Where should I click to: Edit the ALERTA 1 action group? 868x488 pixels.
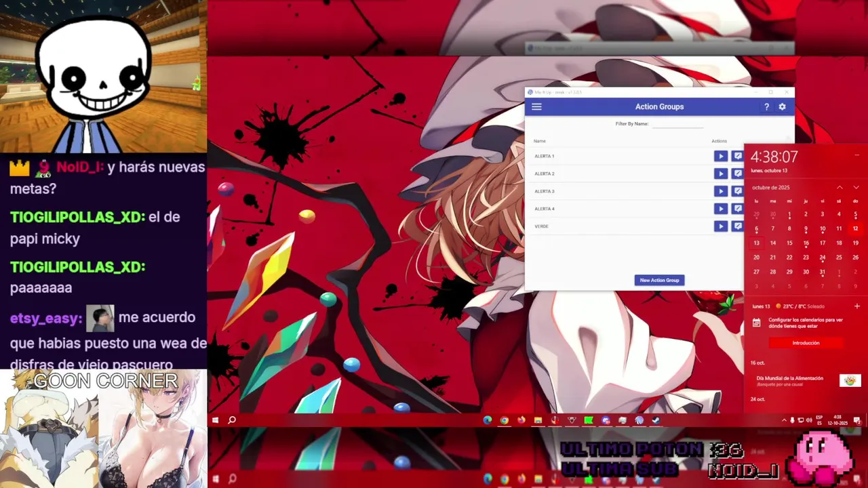coord(738,156)
